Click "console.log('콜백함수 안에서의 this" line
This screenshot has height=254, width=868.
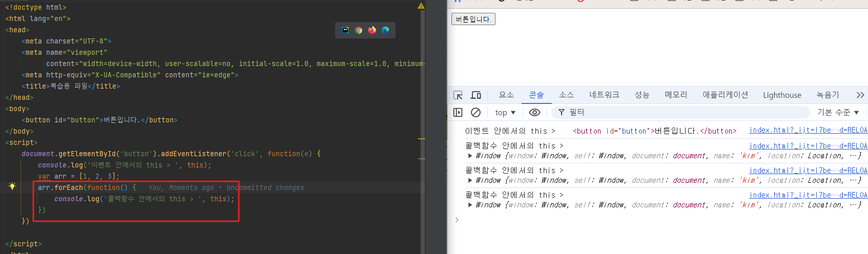pos(144,199)
